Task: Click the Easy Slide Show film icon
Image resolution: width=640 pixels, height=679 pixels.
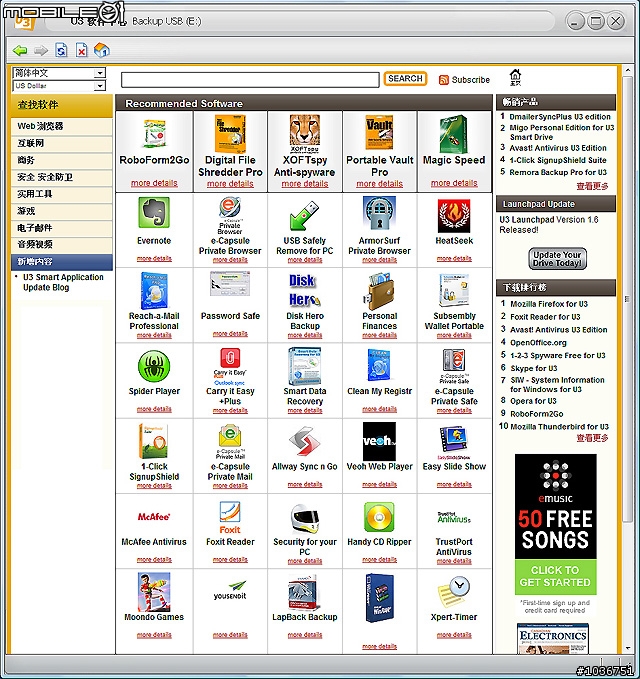Action: pyautogui.click(x=454, y=441)
